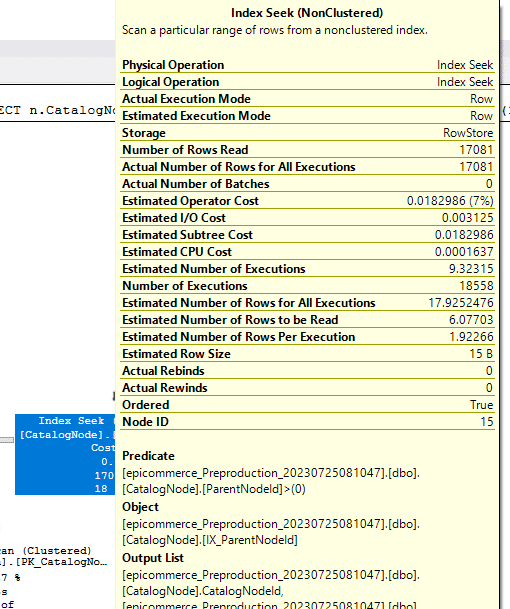Click the Storage value RowStore
510x609 pixels.
tap(468, 133)
